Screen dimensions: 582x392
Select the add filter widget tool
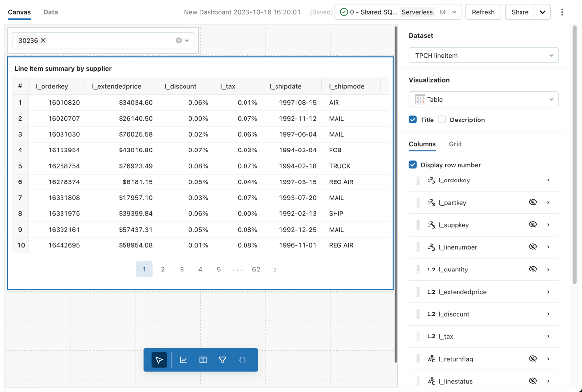tap(222, 360)
